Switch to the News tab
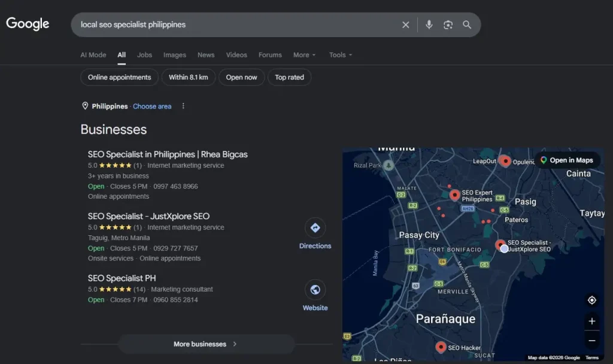613x364 pixels. pos(206,55)
